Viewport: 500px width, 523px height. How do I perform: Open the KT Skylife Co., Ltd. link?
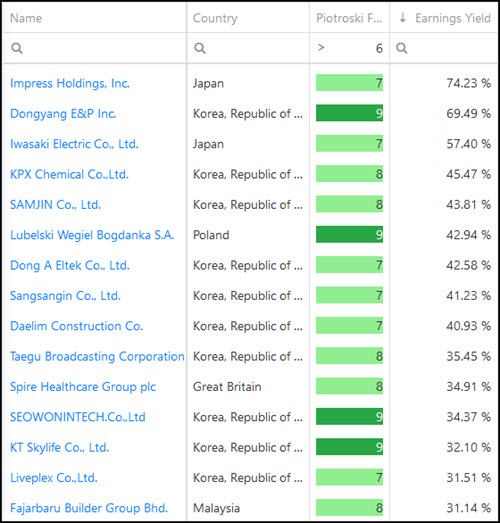pos(59,448)
